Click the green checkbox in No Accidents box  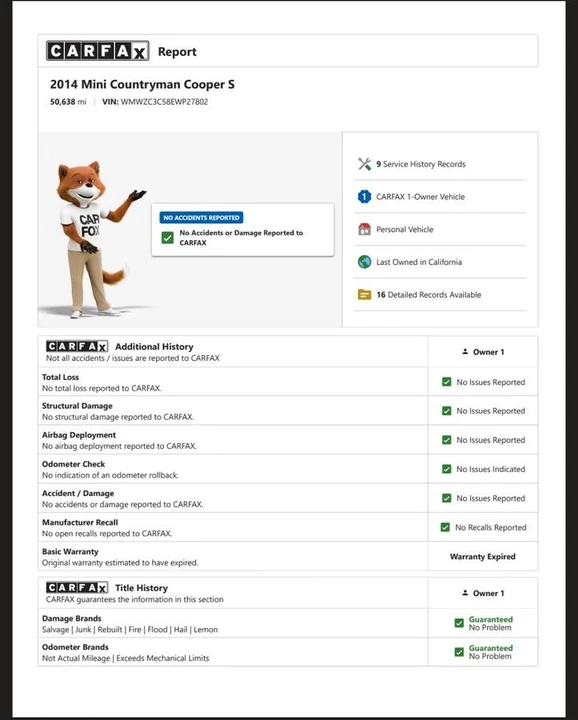tap(168, 237)
